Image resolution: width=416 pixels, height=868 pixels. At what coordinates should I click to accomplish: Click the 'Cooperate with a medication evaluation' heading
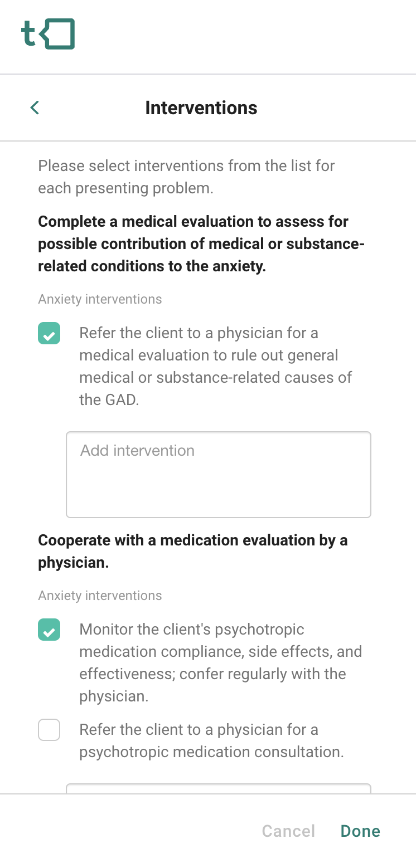[x=192, y=551]
